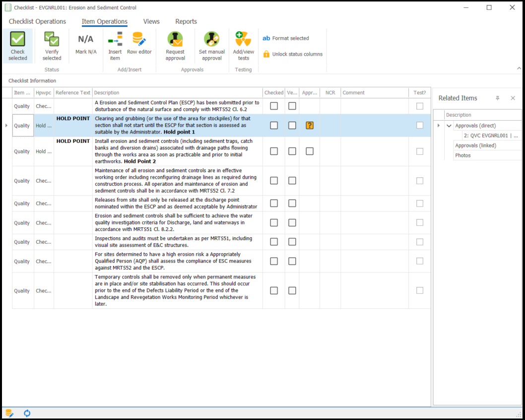The width and height of the screenshot is (525, 420).
Task: Click the Request approval icon
Action: [175, 40]
